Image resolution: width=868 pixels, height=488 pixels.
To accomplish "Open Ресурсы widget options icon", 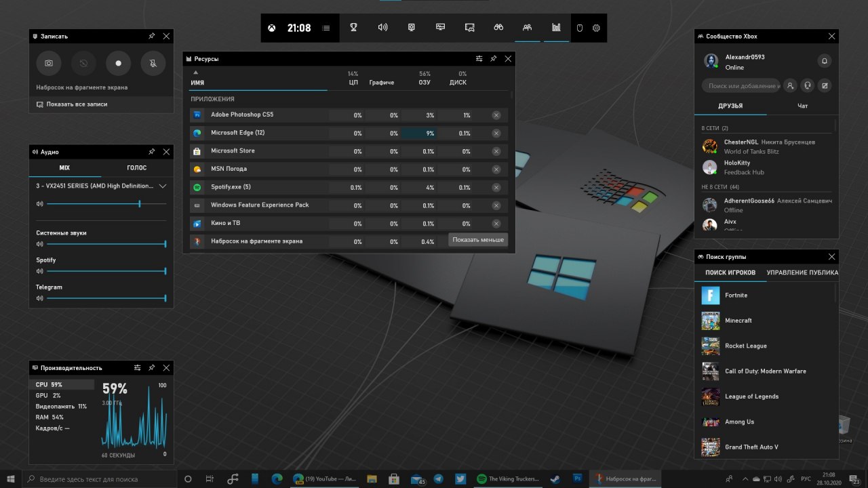I will click(x=479, y=59).
